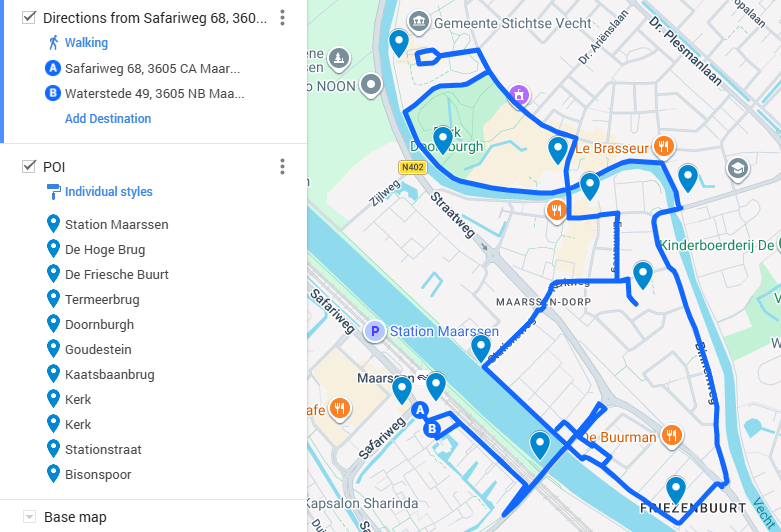Uncheck the POI layer checkbox
This screenshot has width=781, height=532.
(x=29, y=166)
